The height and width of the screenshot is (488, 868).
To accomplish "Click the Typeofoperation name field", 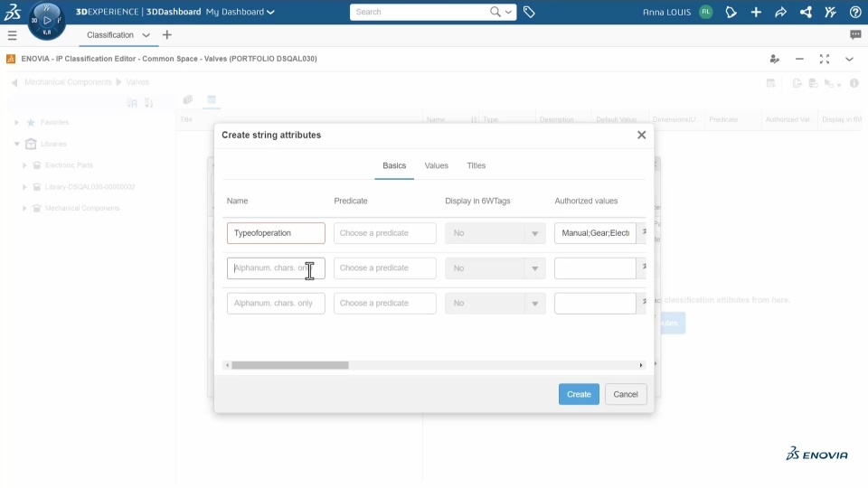I will (x=276, y=233).
